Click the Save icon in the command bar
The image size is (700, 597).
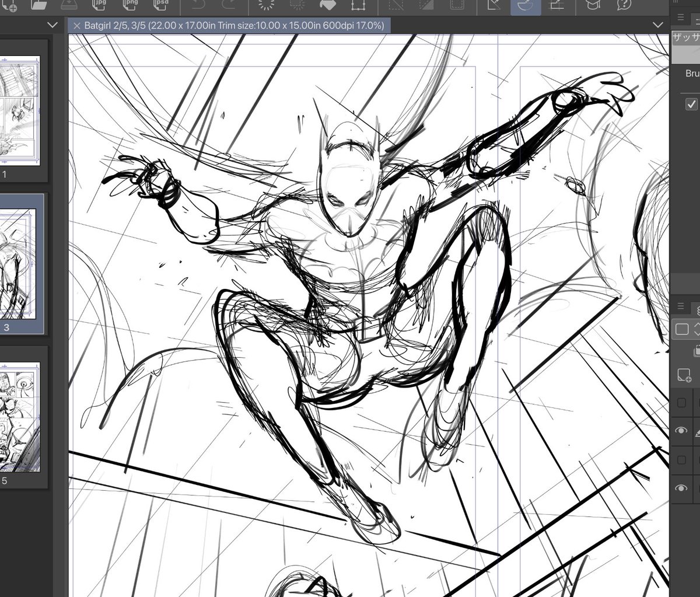(x=69, y=6)
